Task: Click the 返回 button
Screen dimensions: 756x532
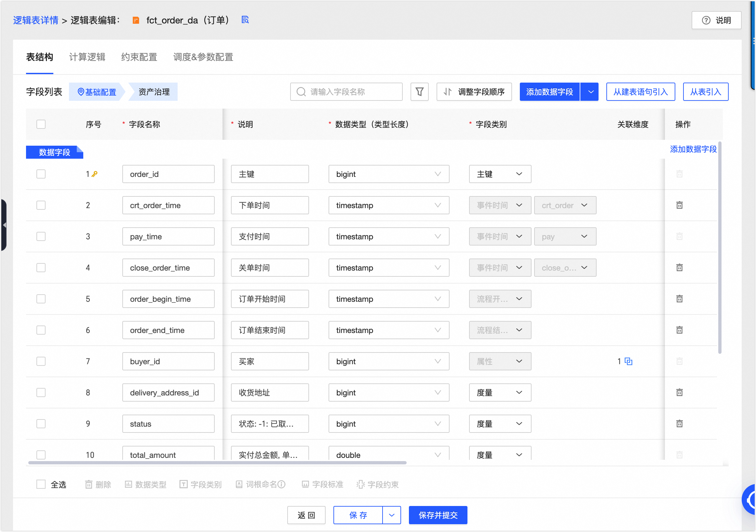Action: (x=306, y=515)
